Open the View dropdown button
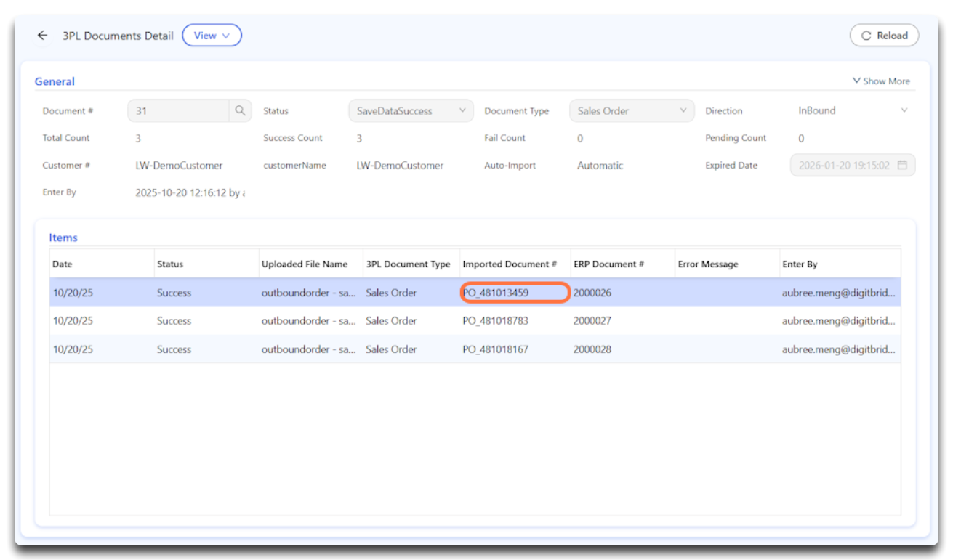This screenshot has height=560, width=953. [212, 36]
